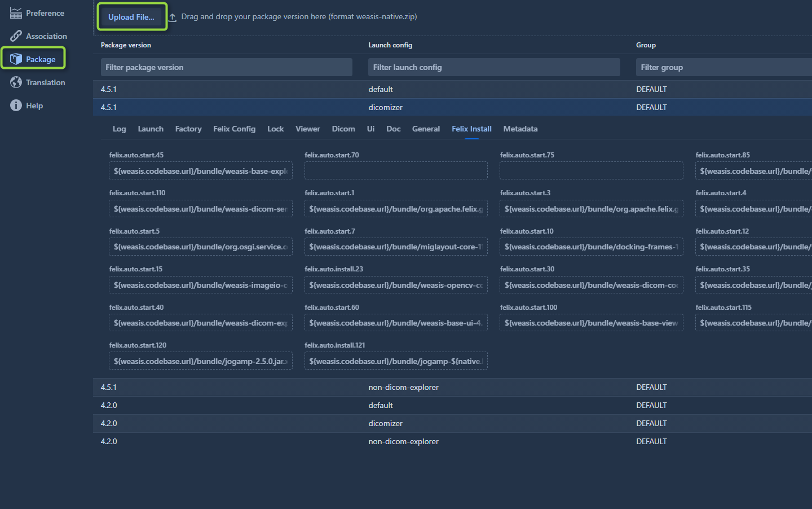
Task: Click the Package version column header
Action: tap(126, 45)
